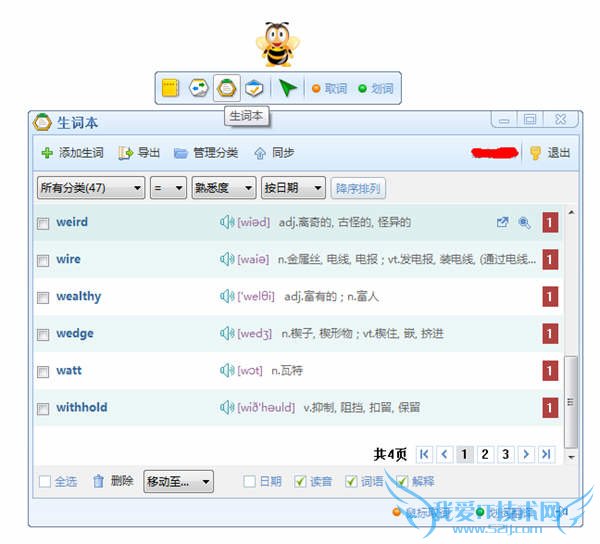The height and width of the screenshot is (544, 600).
Task: Open the yellow notepad tool in the floating toolbar
Action: click(170, 88)
